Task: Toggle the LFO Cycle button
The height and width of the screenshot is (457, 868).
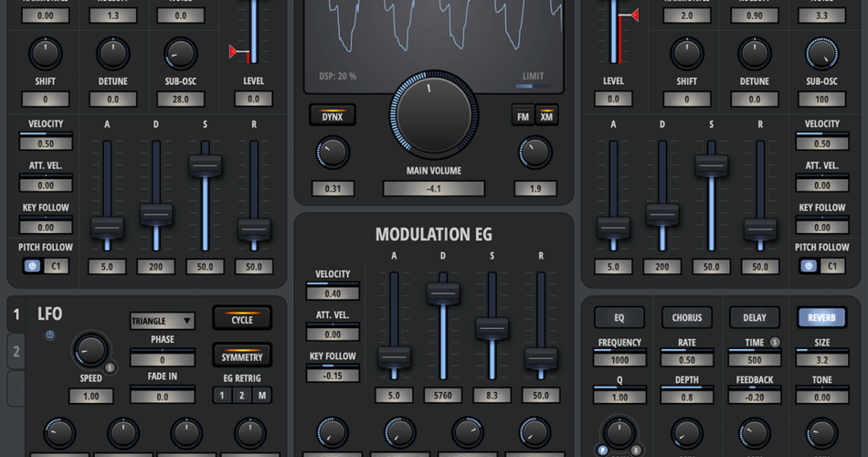Action: tap(242, 319)
